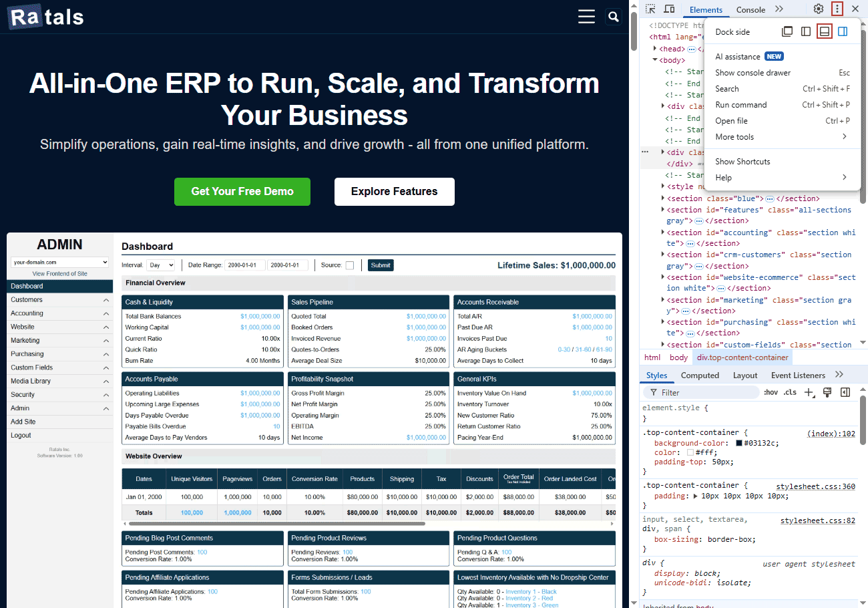Open the stylesheet.css:360 source link

[x=815, y=486]
